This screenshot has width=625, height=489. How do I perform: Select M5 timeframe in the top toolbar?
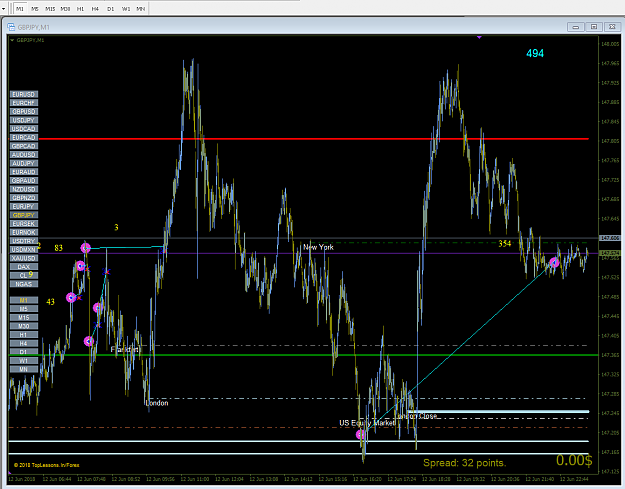click(x=35, y=8)
